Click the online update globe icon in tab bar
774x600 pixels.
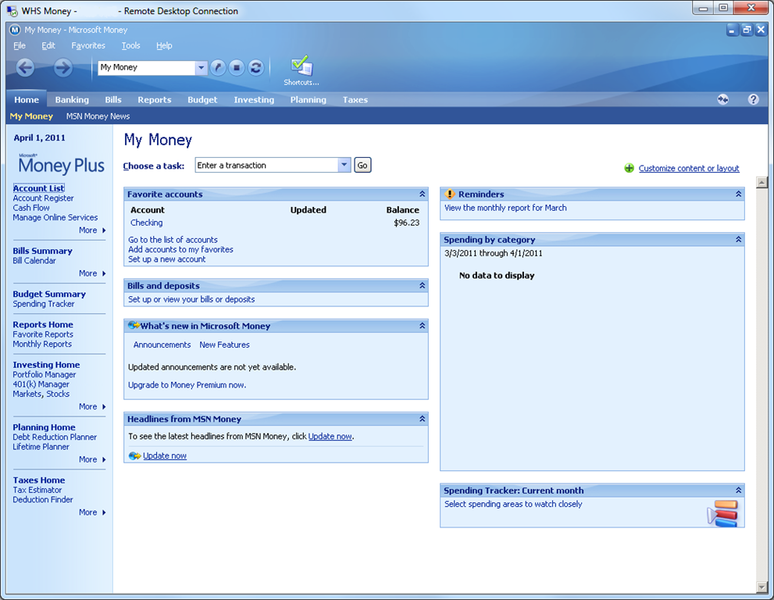[x=723, y=100]
